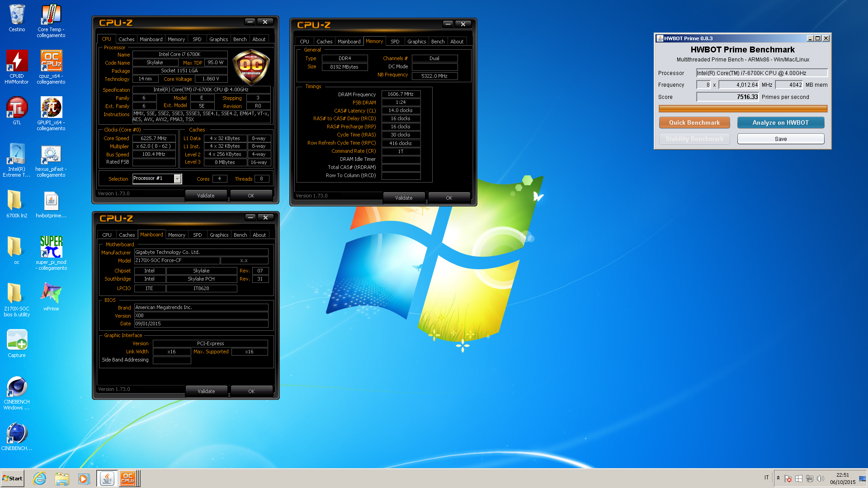868x488 pixels.
Task: Open Graphics tab in Memory CPU-Z window
Action: tap(417, 42)
